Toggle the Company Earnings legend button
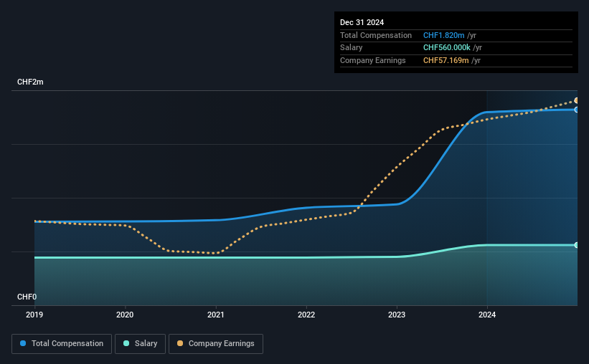This screenshot has height=364, width=589. point(216,344)
